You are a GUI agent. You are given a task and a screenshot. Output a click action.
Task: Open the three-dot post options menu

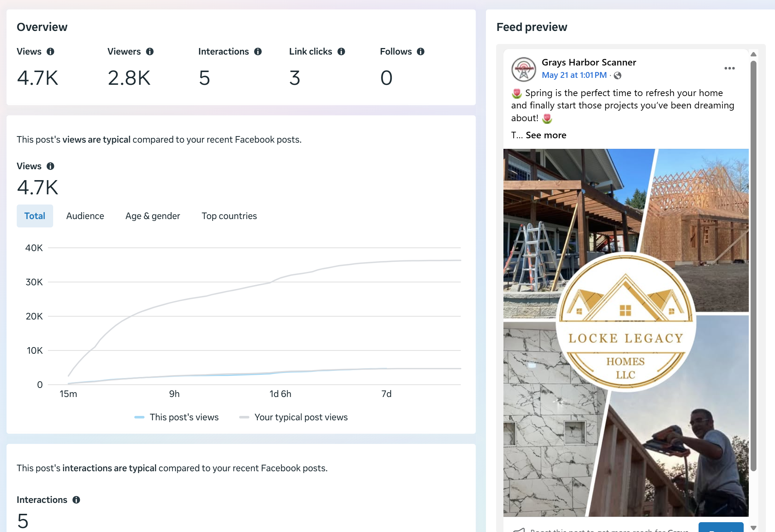pos(729,68)
